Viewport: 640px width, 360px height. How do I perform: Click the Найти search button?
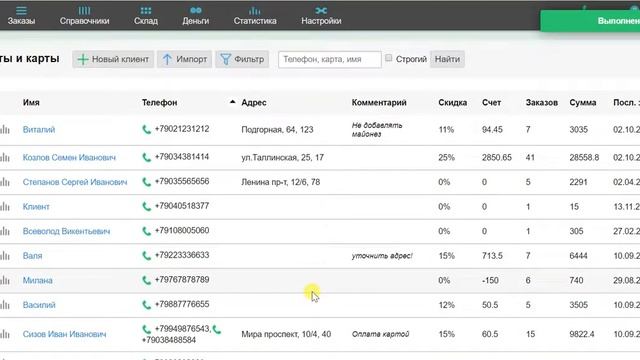point(447,59)
